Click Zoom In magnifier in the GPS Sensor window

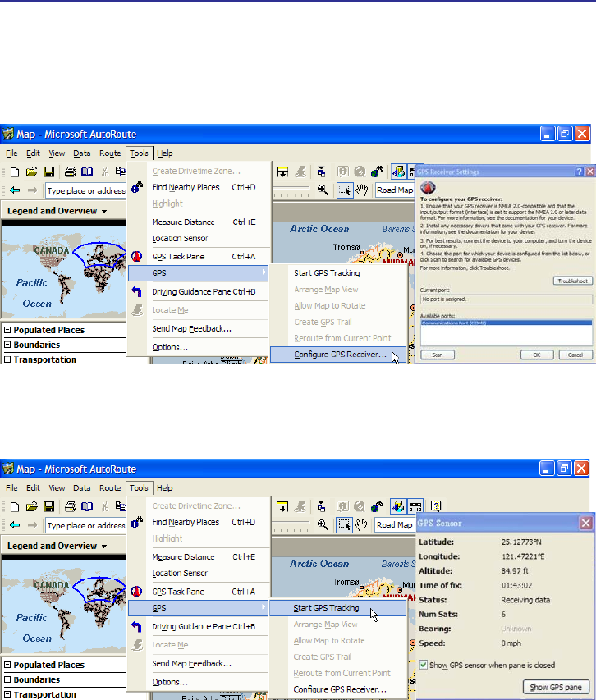click(323, 525)
